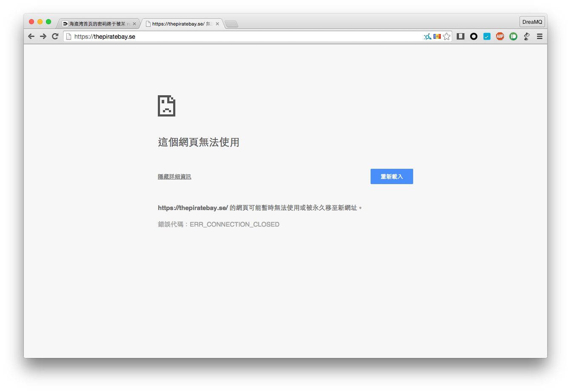The image size is (571, 392).
Task: Click the black circle extension icon
Action: click(x=474, y=37)
